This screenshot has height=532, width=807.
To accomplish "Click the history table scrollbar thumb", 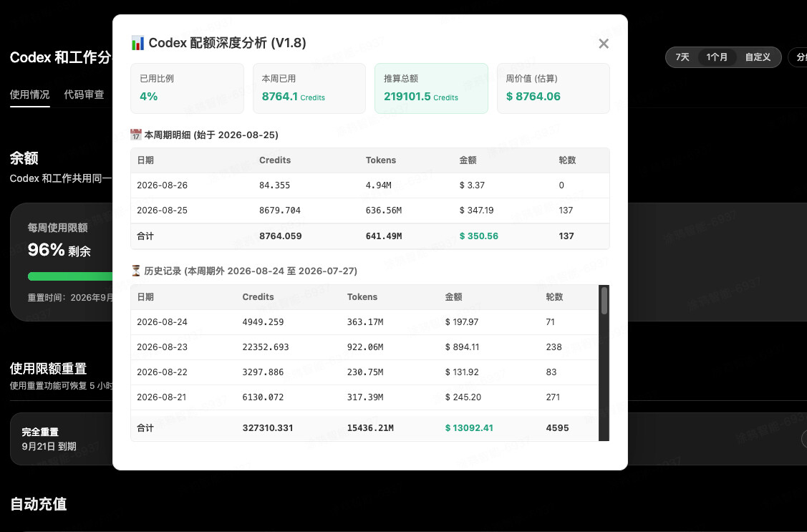I will [604, 301].
